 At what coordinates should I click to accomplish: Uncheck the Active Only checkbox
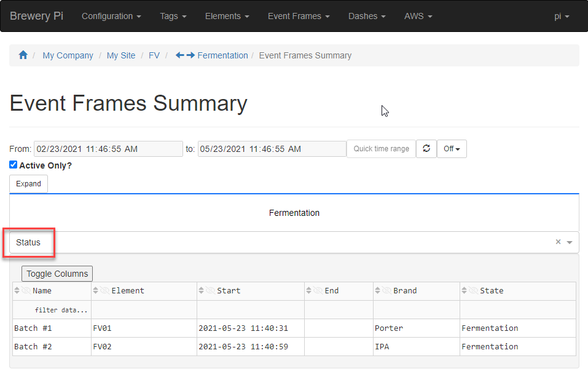tap(13, 164)
